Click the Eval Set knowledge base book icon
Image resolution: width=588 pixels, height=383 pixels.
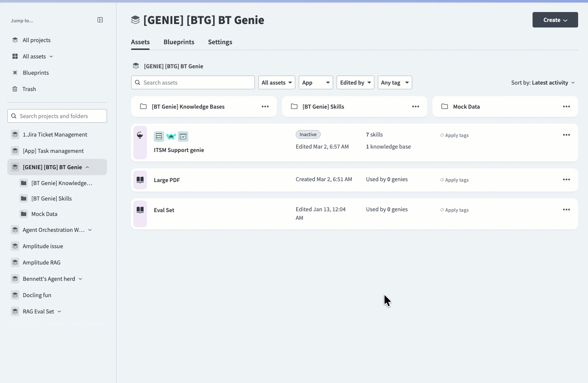pos(140,210)
